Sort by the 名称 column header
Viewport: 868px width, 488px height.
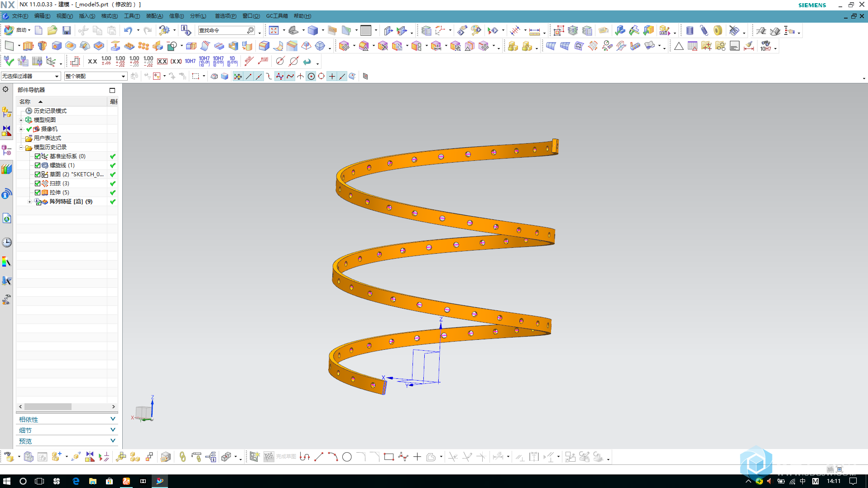point(62,101)
